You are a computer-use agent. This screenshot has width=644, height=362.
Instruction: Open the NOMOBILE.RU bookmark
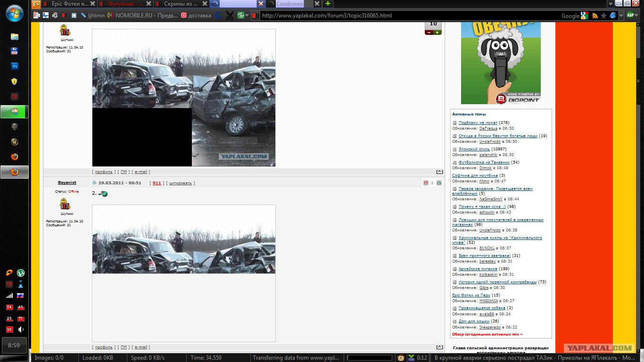[x=143, y=16]
